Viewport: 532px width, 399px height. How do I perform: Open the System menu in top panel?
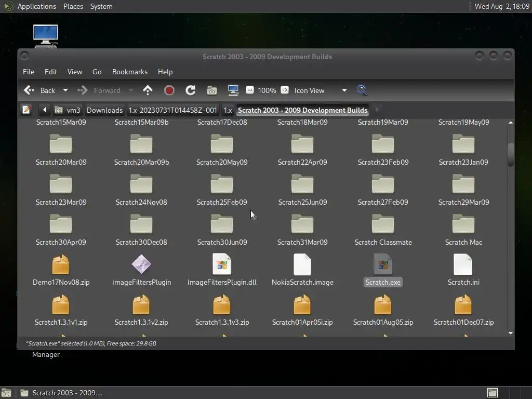[101, 6]
